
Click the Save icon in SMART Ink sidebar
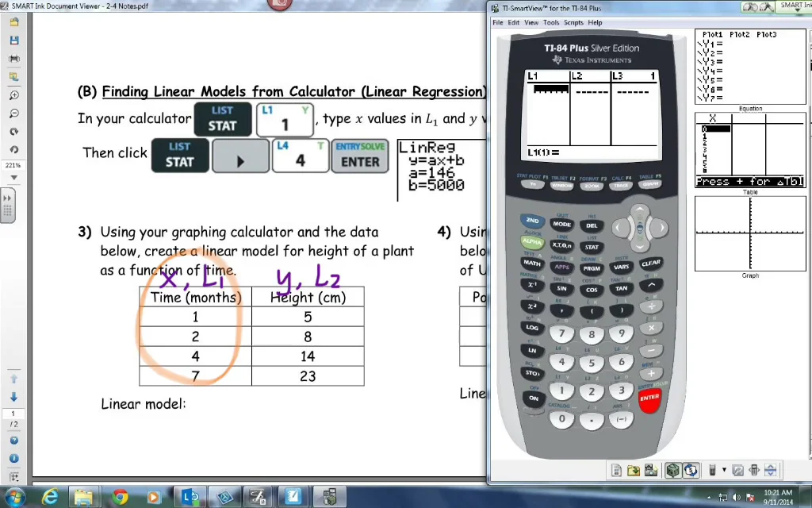[14, 40]
